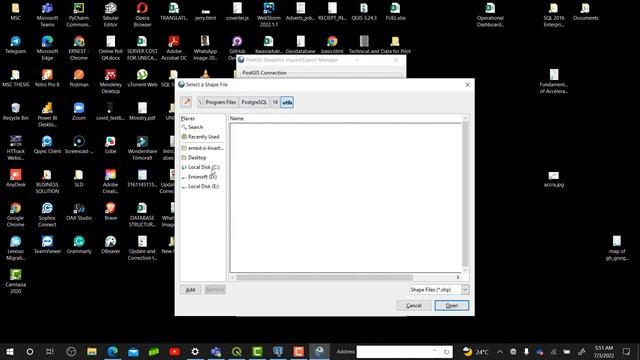
Task: Open Microsoft Edge desktop icon
Action: [x=47, y=48]
